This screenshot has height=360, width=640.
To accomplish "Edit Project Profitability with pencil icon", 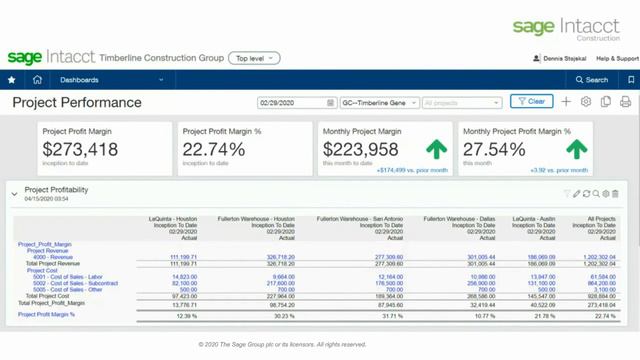I will point(576,194).
